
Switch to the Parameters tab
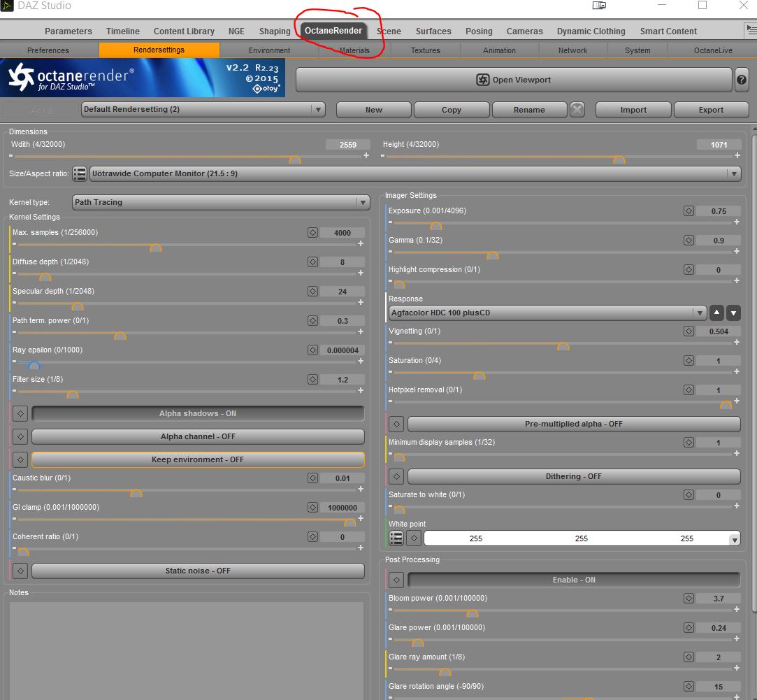tap(68, 31)
